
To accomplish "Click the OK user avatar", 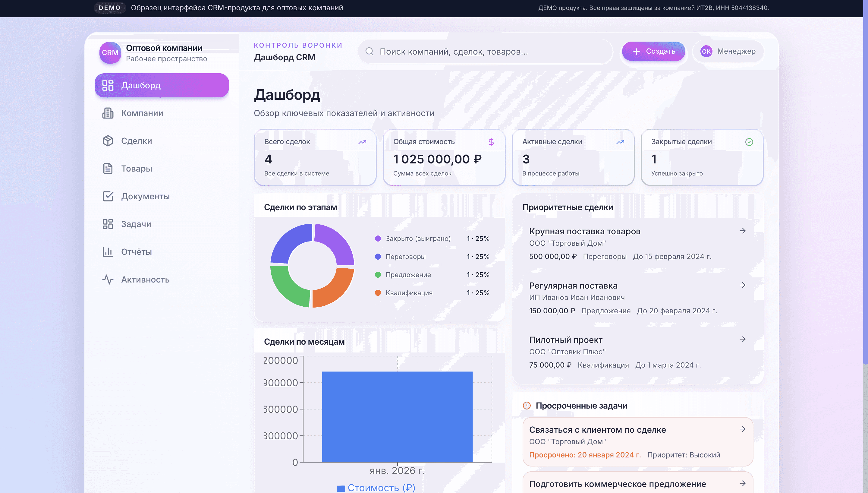I will point(706,52).
